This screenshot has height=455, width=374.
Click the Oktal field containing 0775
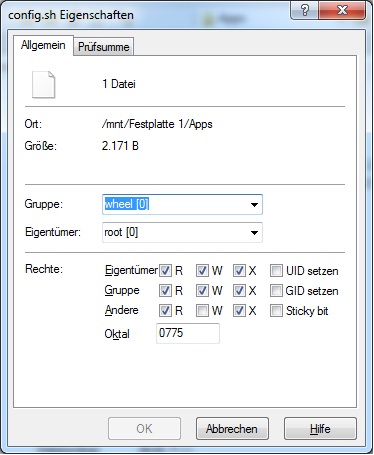click(188, 333)
